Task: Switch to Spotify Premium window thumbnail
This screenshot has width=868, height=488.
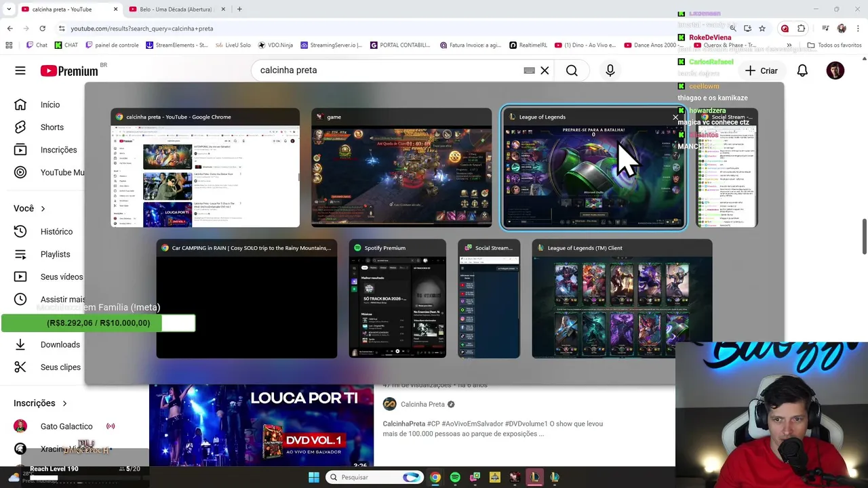Action: [x=397, y=299]
